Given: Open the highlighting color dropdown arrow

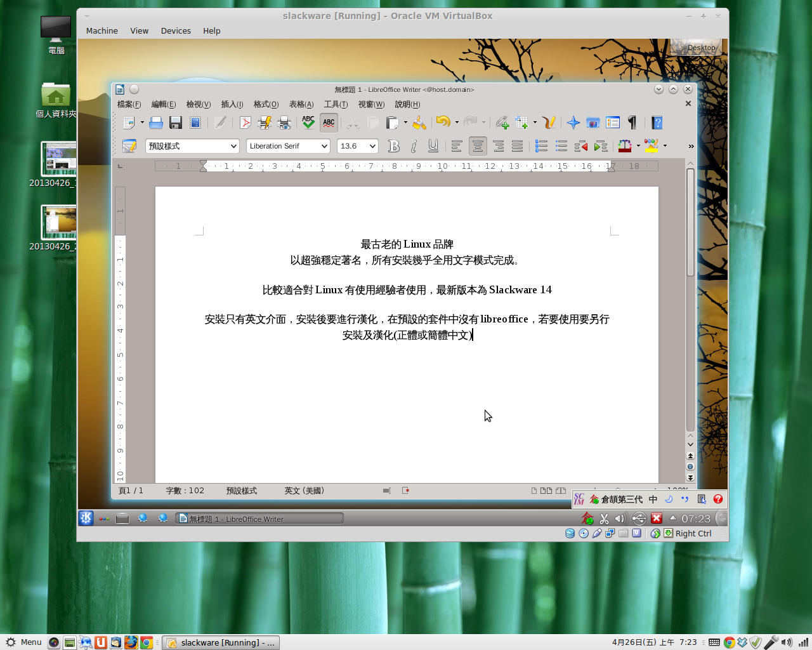Looking at the screenshot, I should (665, 146).
